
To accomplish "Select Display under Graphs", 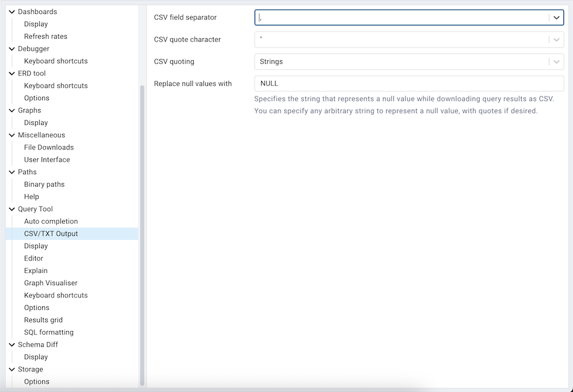I will coord(36,123).
